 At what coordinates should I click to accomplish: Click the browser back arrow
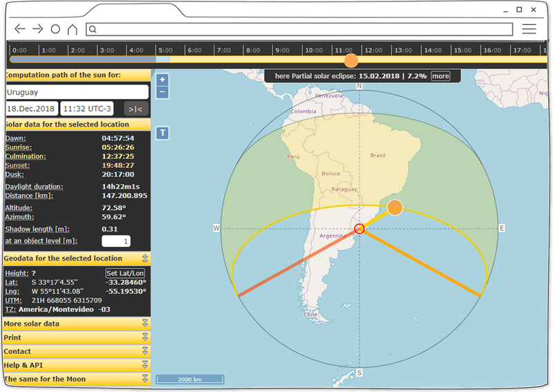pos(20,29)
